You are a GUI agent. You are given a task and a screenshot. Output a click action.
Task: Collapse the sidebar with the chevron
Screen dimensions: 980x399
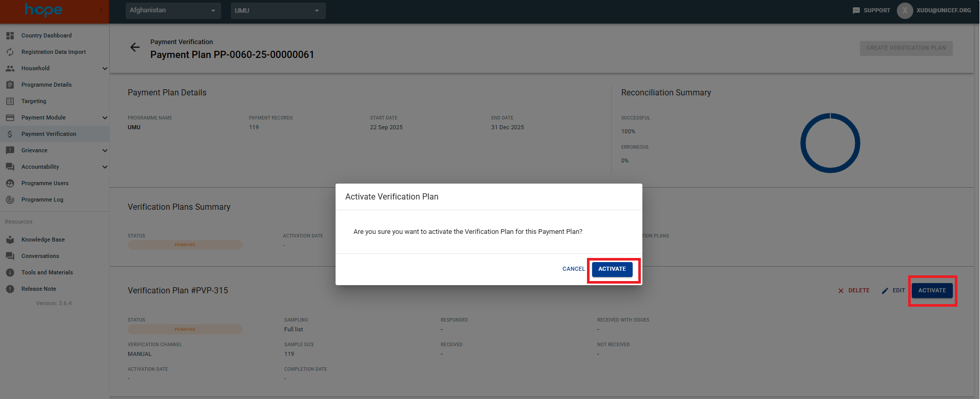tap(101, 10)
